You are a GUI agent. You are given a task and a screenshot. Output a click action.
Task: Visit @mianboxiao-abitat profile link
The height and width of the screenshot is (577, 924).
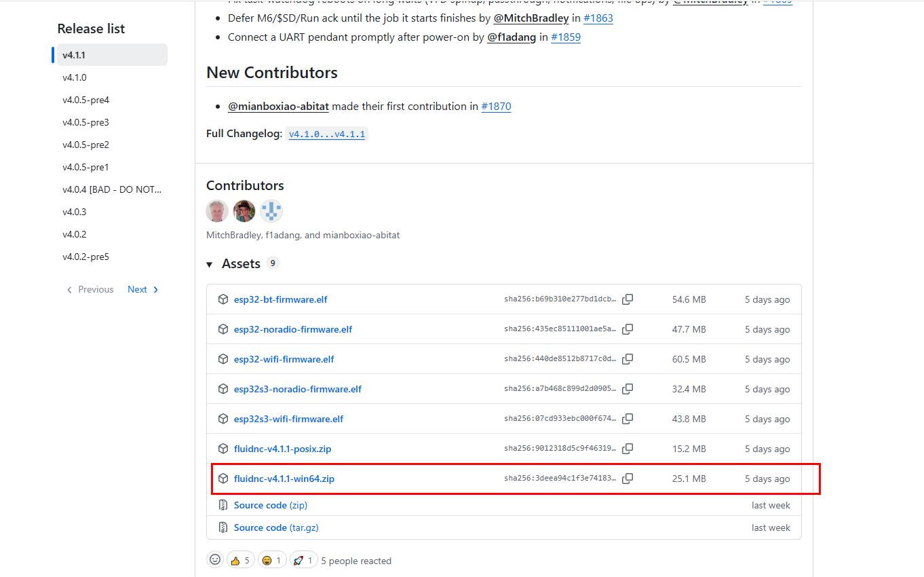point(278,107)
